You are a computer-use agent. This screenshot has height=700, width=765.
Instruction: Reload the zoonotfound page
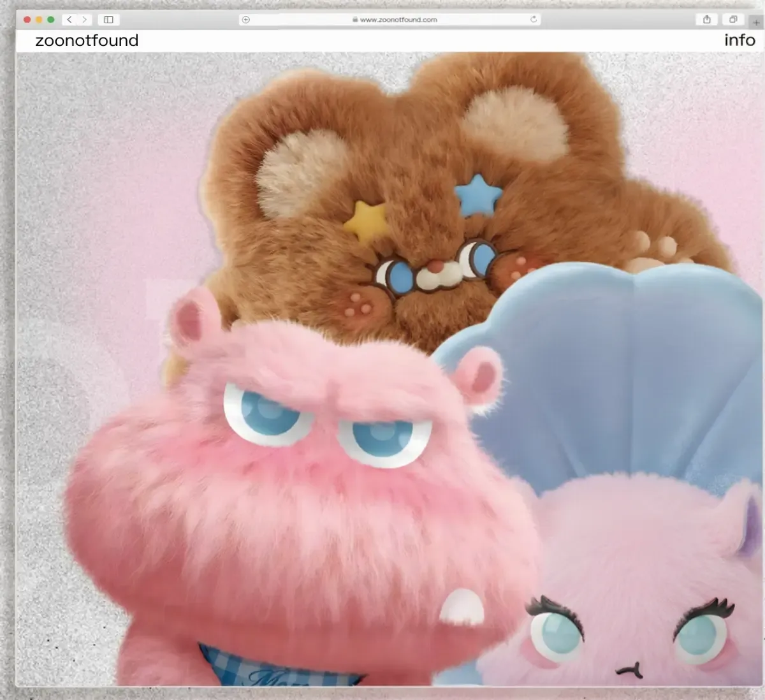point(534,20)
